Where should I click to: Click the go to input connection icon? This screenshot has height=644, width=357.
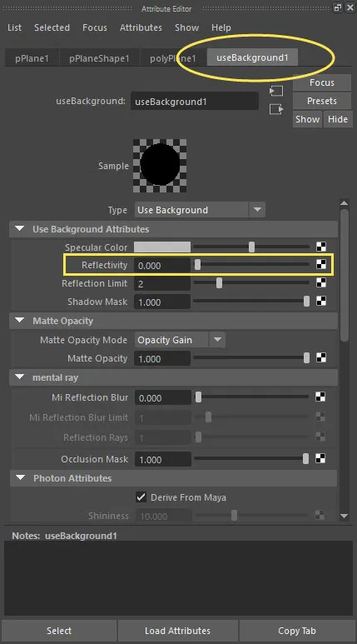coord(276,91)
